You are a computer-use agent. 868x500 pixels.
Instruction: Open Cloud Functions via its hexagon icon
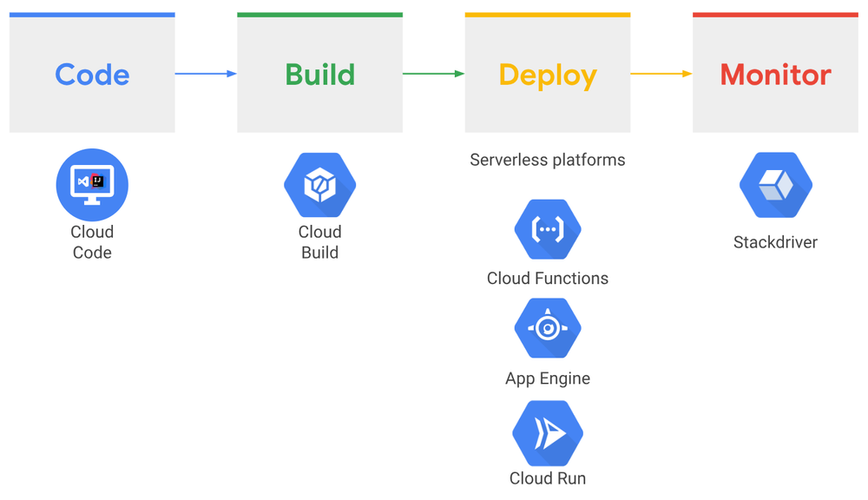(548, 229)
